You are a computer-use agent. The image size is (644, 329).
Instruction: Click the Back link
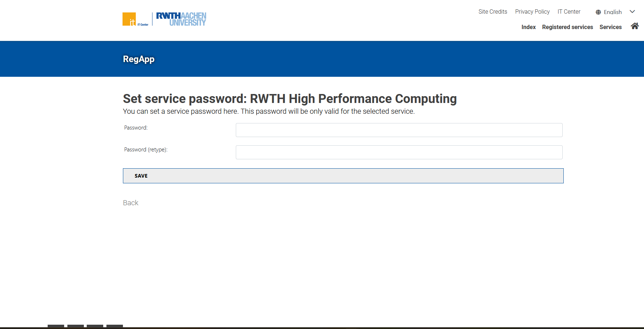[x=130, y=203]
